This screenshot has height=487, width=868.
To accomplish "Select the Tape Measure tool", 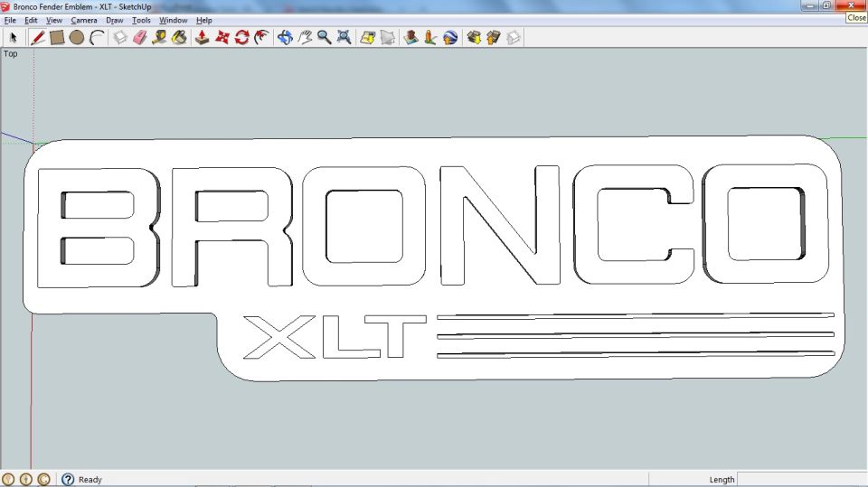I will (159, 38).
